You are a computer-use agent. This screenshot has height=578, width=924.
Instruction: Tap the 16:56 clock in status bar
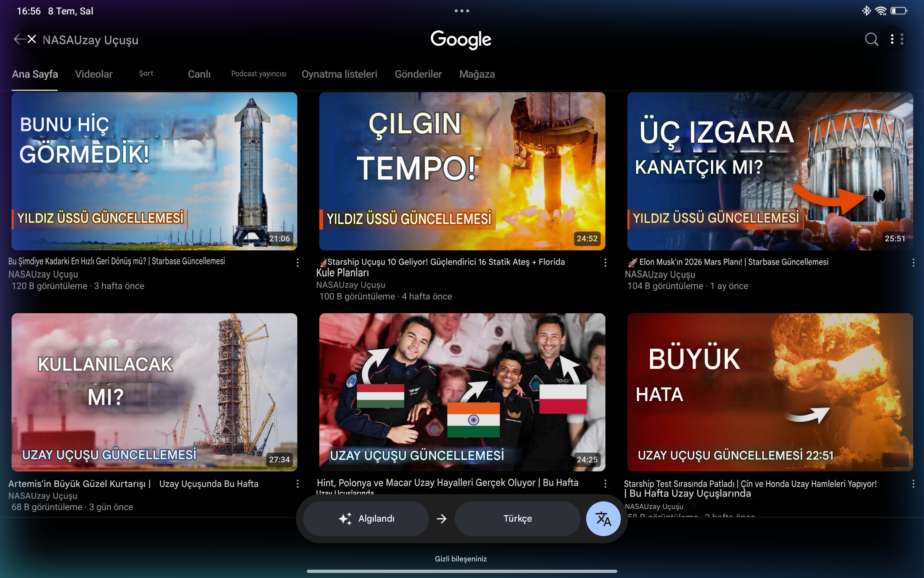click(x=29, y=11)
